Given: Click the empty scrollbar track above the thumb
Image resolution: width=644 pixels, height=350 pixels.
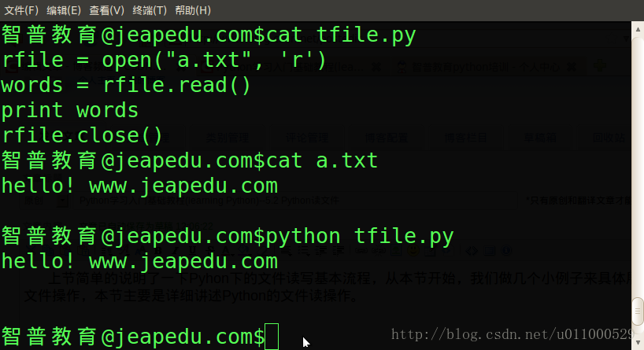Looking at the screenshot, I should pos(638,166).
